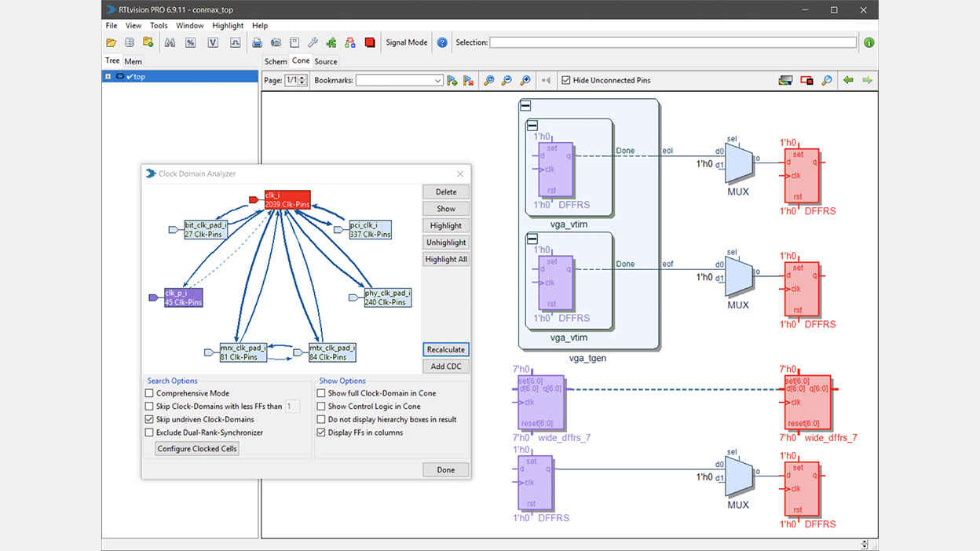980x551 pixels.
Task: Click the red stop square icon
Action: [x=370, y=42]
